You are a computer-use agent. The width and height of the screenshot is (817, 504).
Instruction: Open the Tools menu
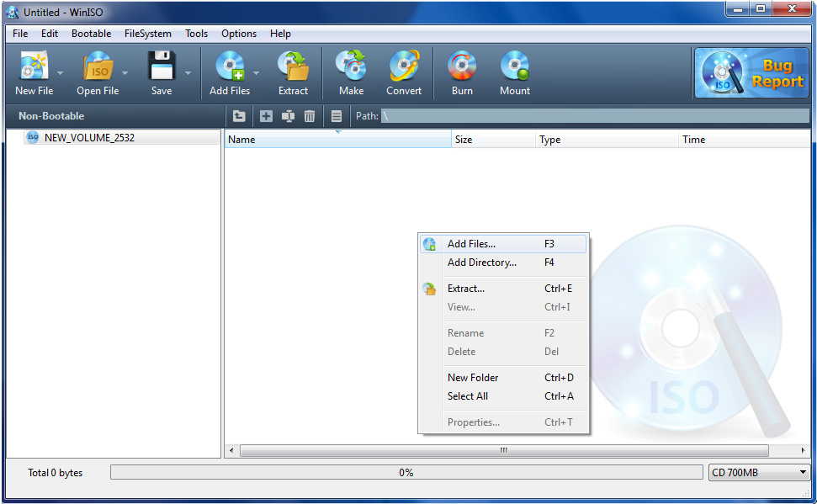196,34
